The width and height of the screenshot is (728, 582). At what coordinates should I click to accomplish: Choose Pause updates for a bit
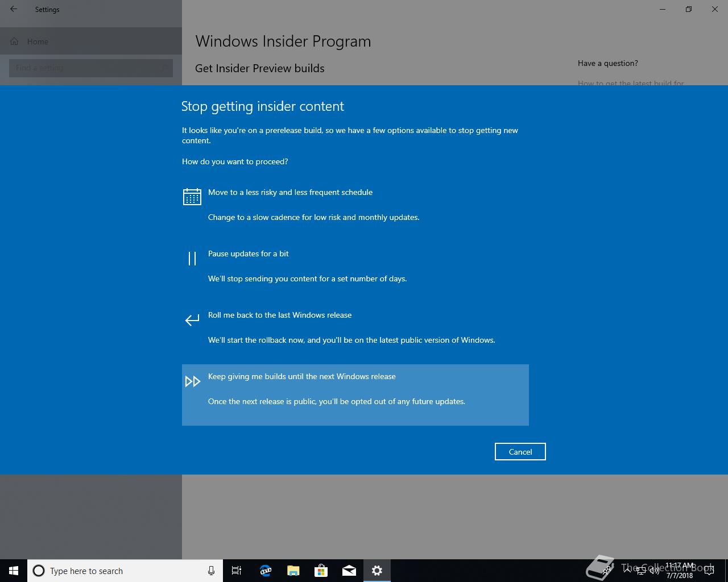pos(355,272)
